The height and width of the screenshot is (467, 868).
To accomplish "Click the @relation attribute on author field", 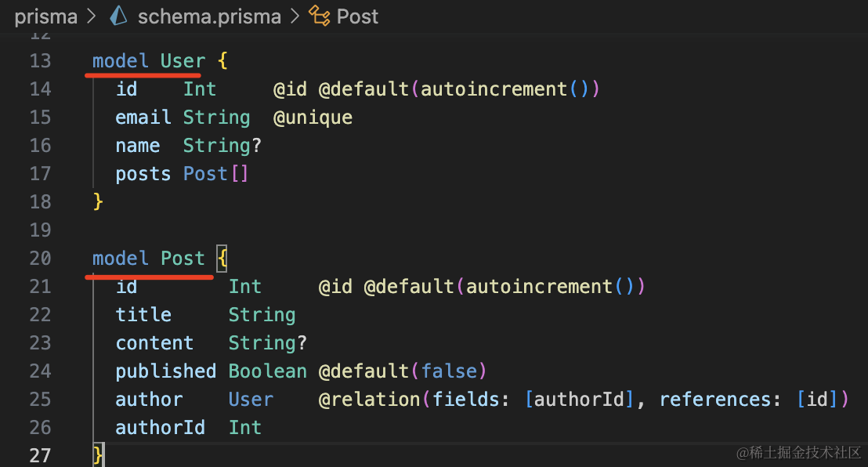I will coord(369,400).
